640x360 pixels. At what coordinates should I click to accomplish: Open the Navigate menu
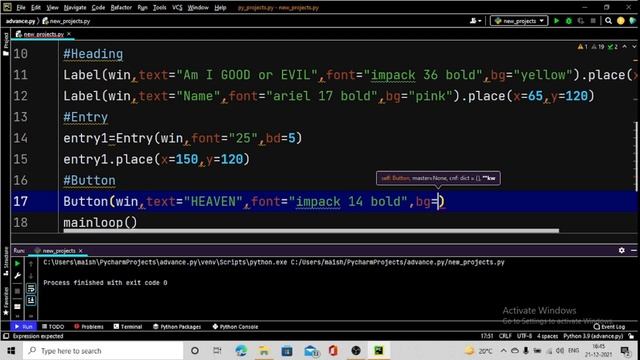75,7
